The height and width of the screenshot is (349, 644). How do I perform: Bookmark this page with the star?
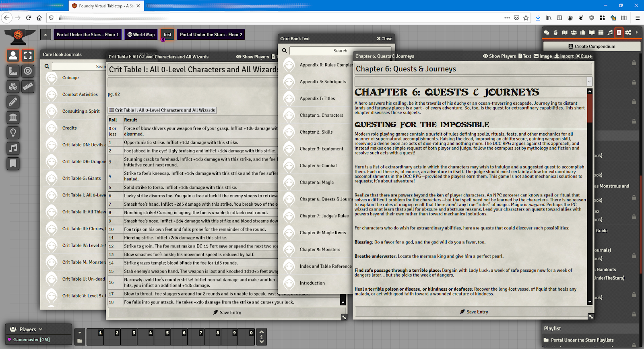point(526,18)
